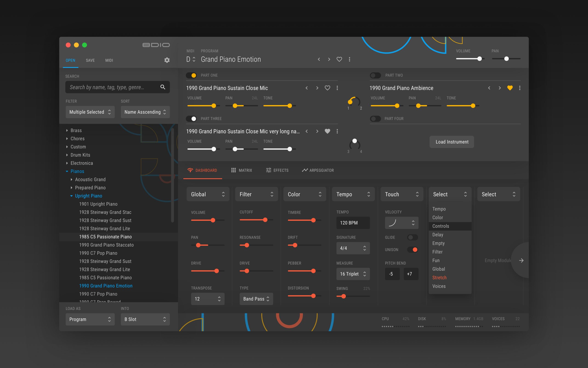Disable the Unison toggle
Viewport: 588px width, 368px height.
[413, 250]
